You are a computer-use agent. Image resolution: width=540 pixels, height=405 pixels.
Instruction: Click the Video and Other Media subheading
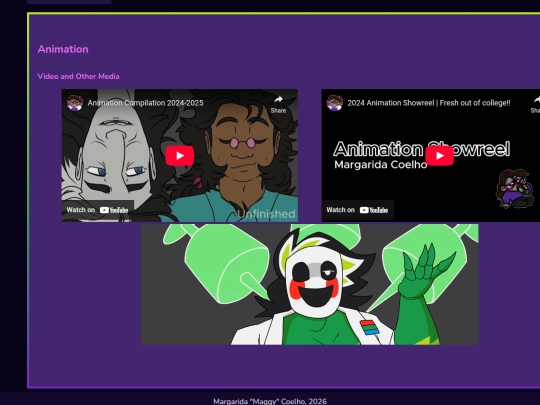tap(79, 76)
